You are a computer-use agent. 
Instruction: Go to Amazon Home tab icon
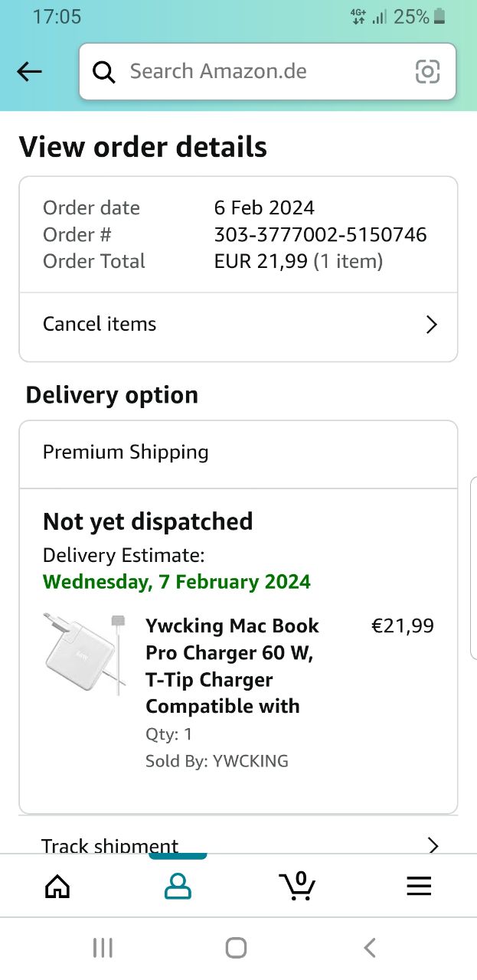57,886
